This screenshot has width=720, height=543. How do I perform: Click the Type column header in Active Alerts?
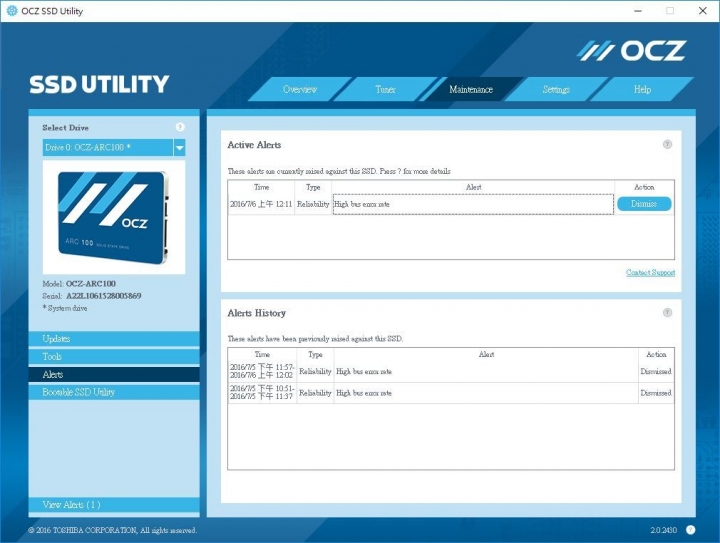(313, 187)
